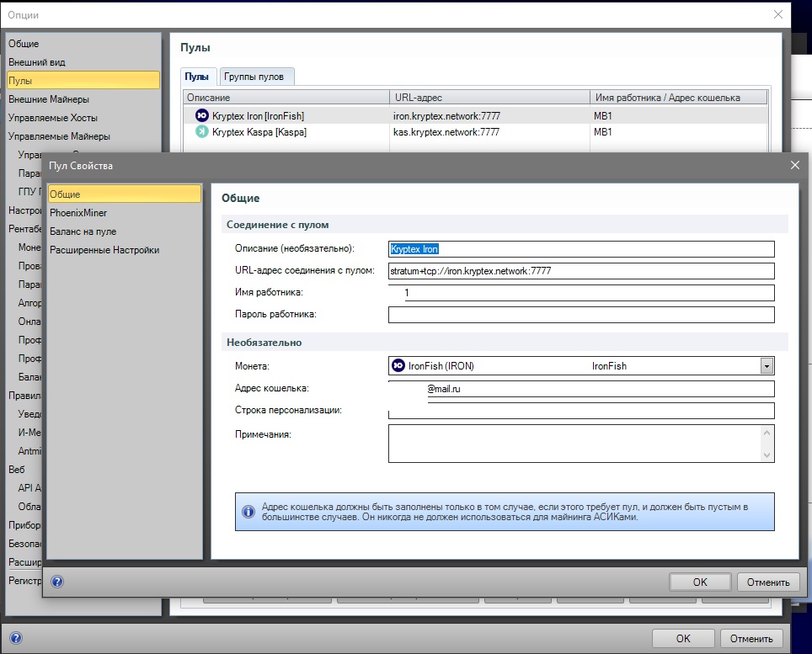Select Внешние Майнеры in Опции sidebar
812x654 pixels.
point(49,98)
